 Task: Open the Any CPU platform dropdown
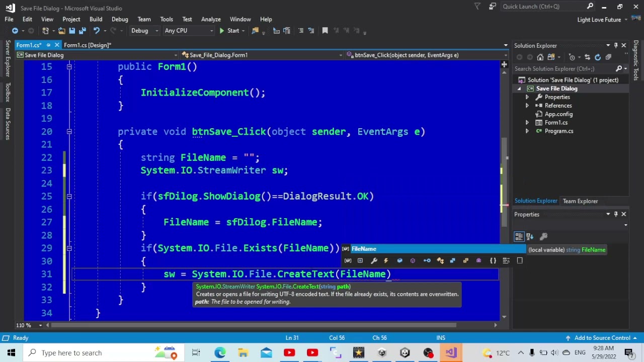[x=189, y=31]
